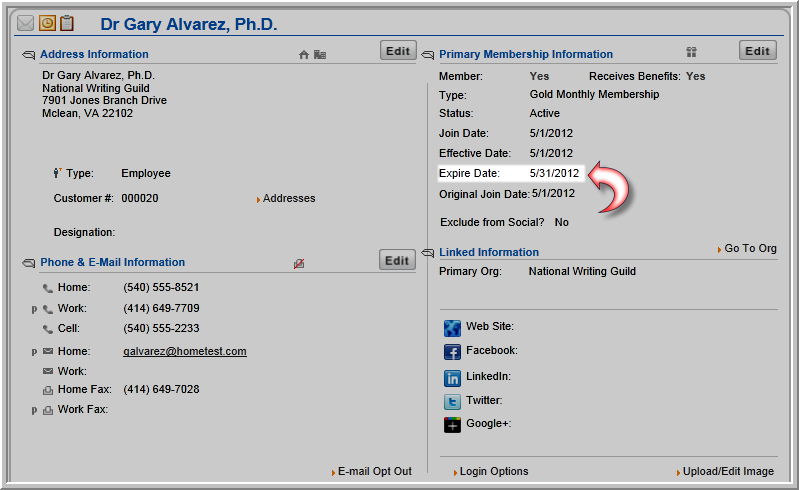Viewport: 799px width, 490px height.
Task: Click the home address icon
Action: (304, 55)
